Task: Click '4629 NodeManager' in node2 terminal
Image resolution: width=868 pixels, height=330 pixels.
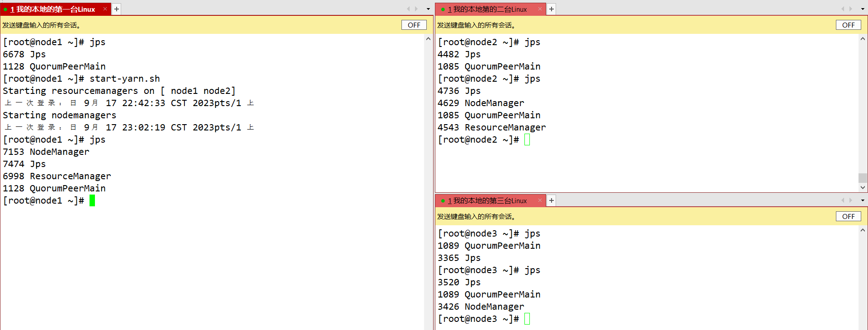Action: pos(481,103)
